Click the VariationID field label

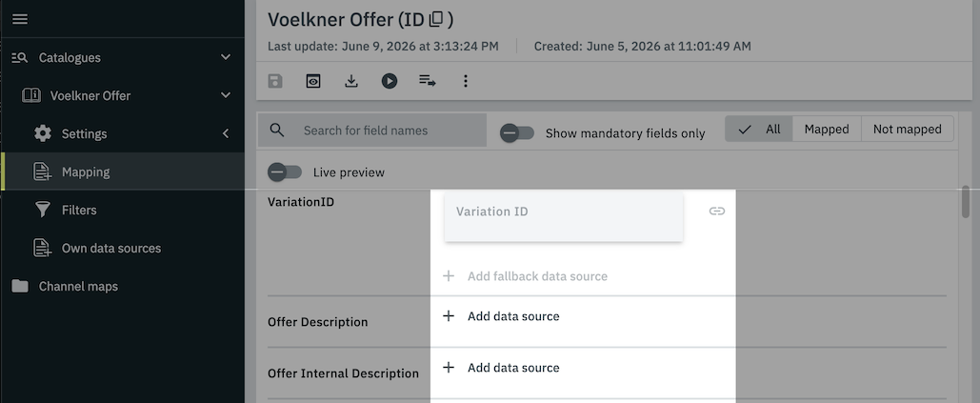point(301,202)
